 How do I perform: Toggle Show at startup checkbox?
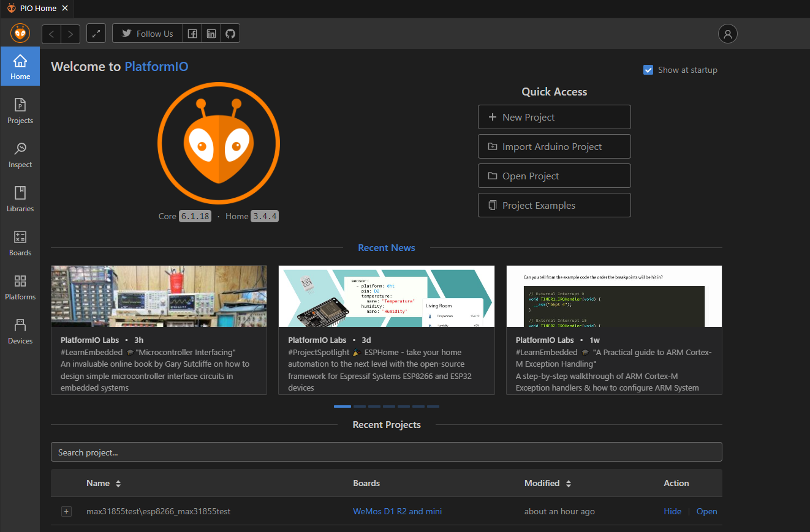click(x=648, y=70)
